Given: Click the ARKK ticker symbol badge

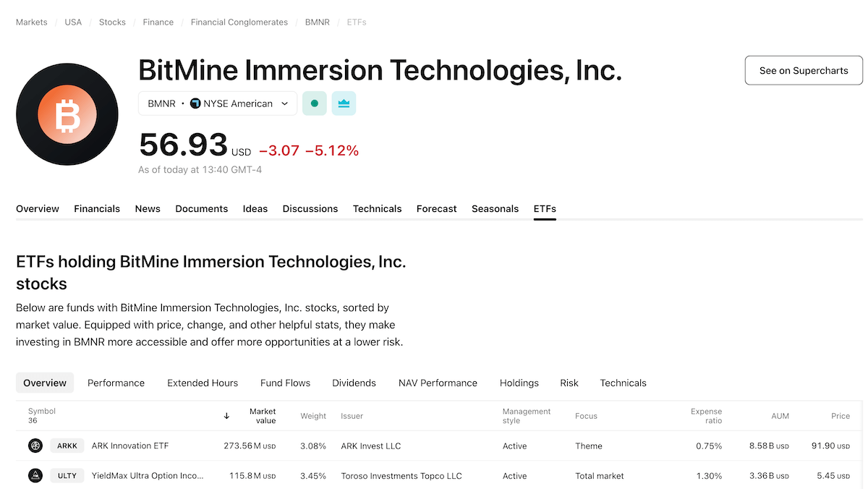Looking at the screenshot, I should click(67, 446).
